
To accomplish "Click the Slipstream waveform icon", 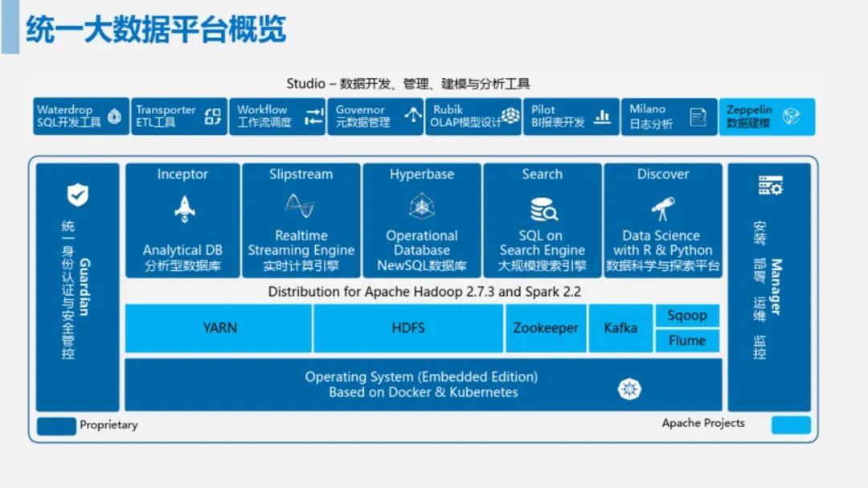I will [x=300, y=207].
